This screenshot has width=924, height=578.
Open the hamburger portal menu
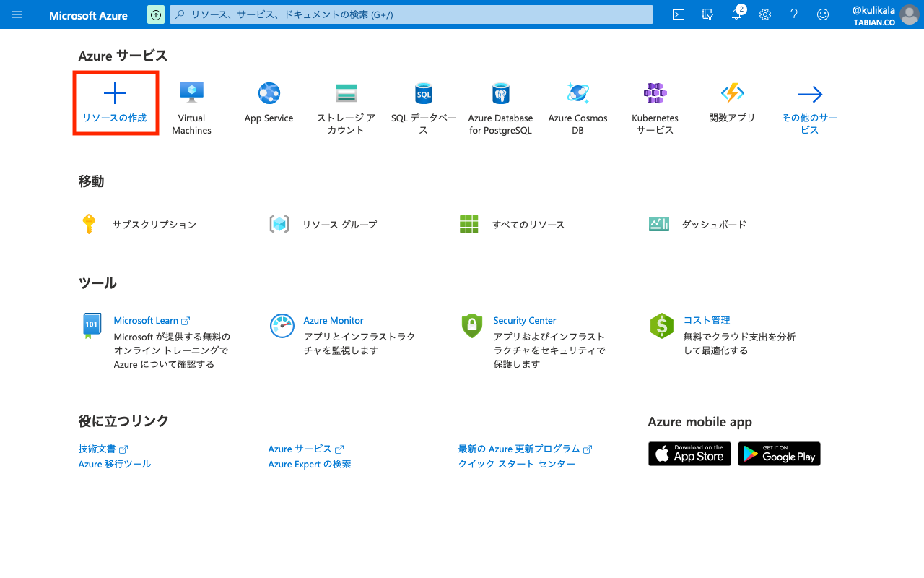[17, 14]
